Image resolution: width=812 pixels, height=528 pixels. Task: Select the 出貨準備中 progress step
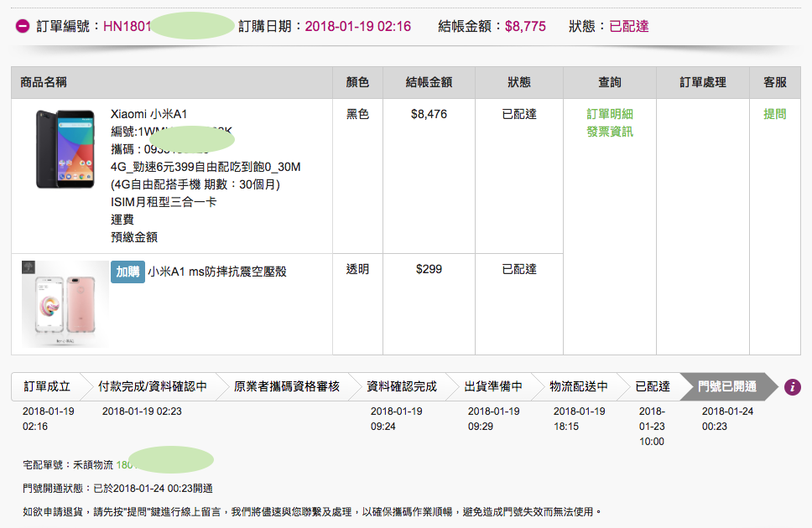(493, 386)
